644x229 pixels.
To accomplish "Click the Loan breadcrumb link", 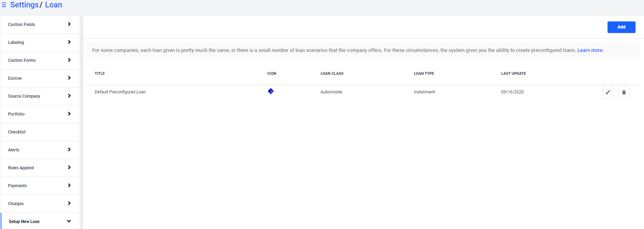I will click(x=54, y=5).
